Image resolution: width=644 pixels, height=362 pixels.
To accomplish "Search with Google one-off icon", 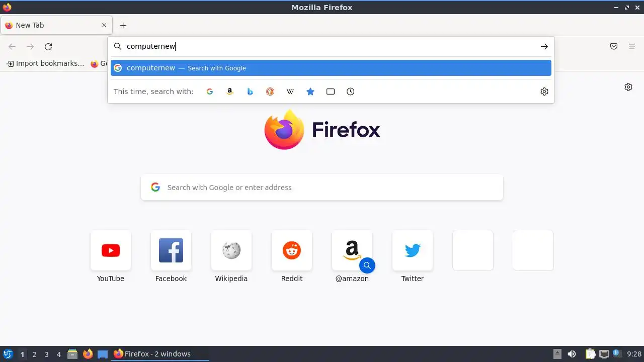I will point(210,92).
